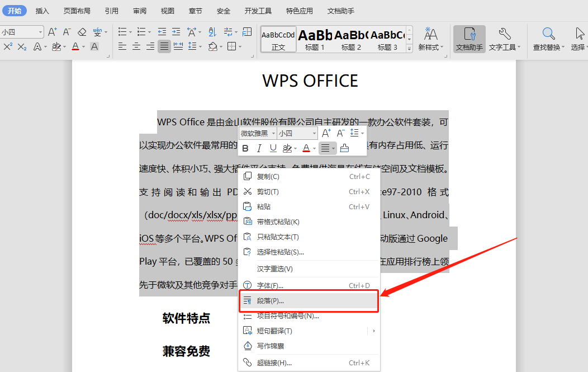Center align text using the ribbon
588x372 pixels.
click(x=136, y=46)
